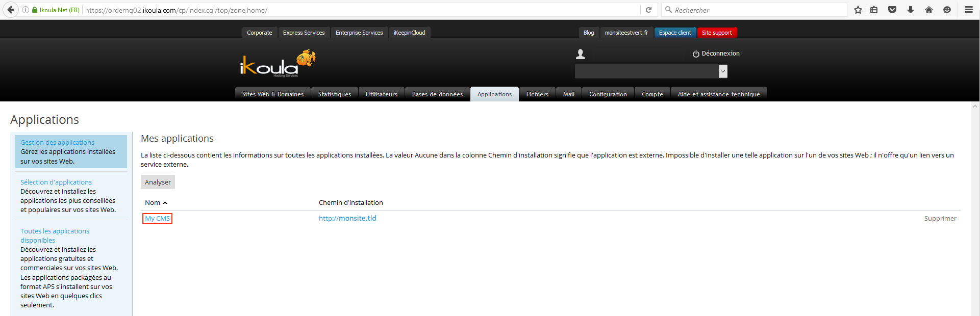The image size is (980, 316).
Task: Open the downloads arrow icon
Action: pyautogui.click(x=911, y=10)
